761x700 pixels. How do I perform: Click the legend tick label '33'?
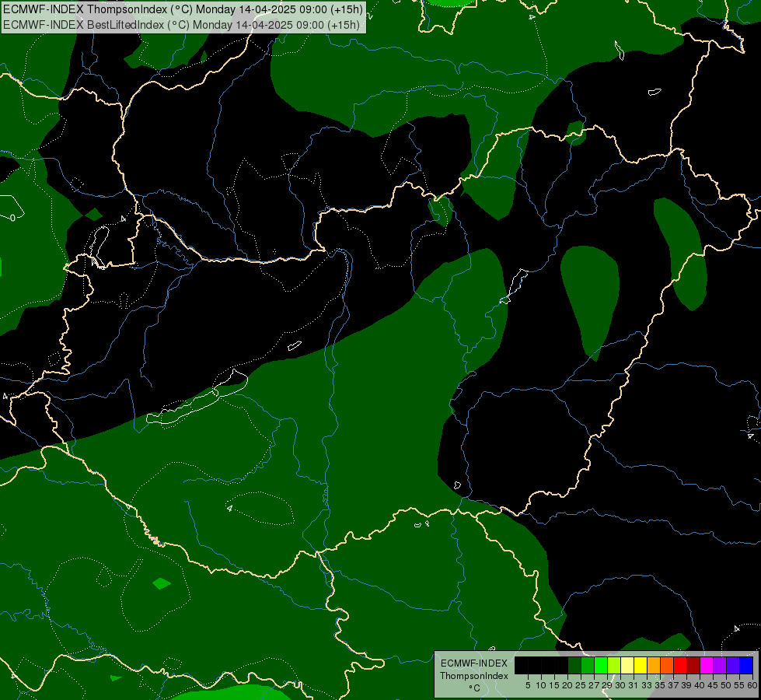coord(647,685)
